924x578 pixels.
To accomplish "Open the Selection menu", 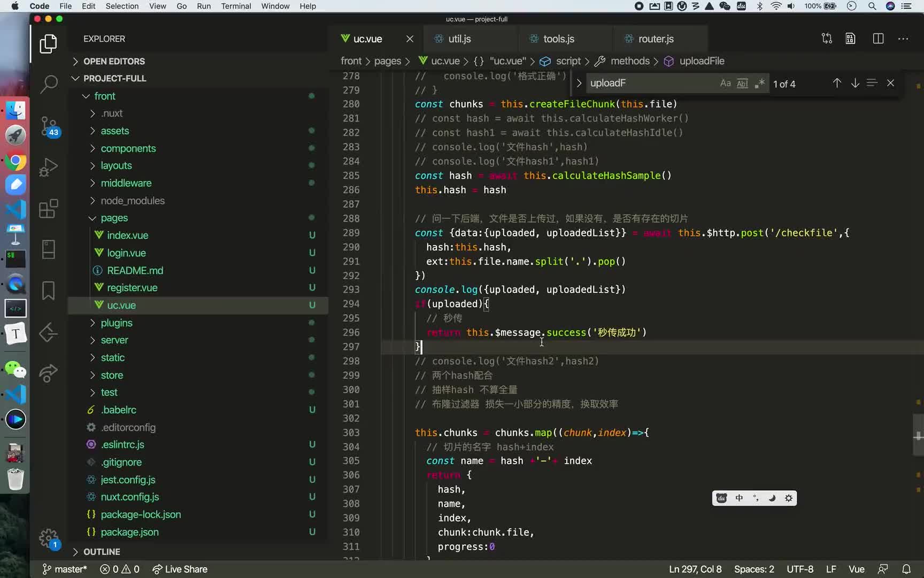I will point(122,6).
